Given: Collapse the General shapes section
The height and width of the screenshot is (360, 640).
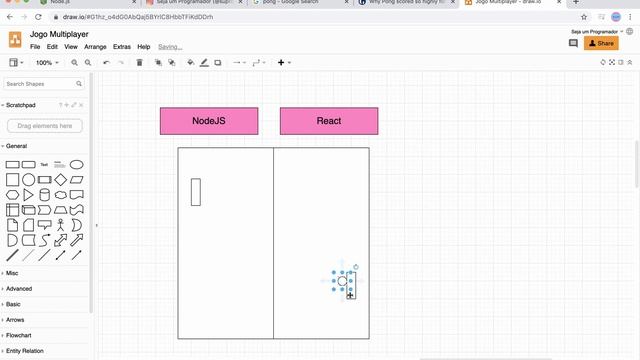Looking at the screenshot, I should click(15, 146).
